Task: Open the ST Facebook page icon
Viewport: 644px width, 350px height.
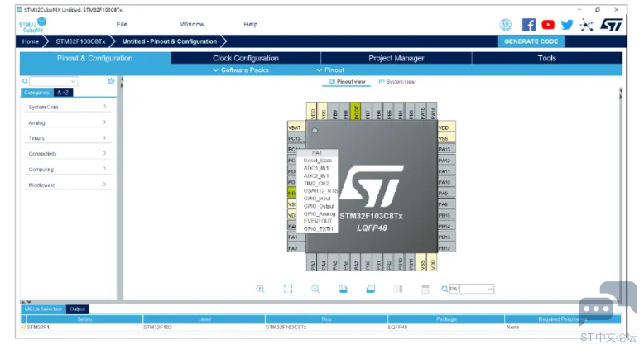Action: tap(529, 25)
